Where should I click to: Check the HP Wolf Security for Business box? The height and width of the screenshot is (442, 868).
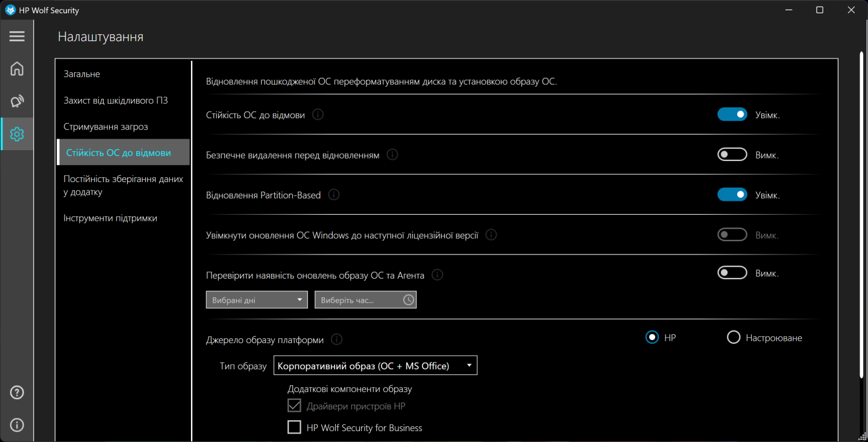tap(294, 428)
